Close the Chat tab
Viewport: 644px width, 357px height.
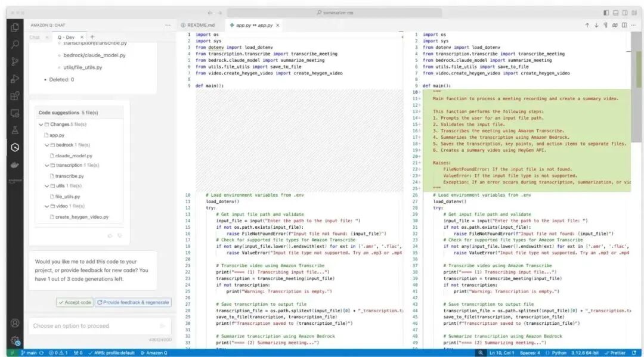47,37
